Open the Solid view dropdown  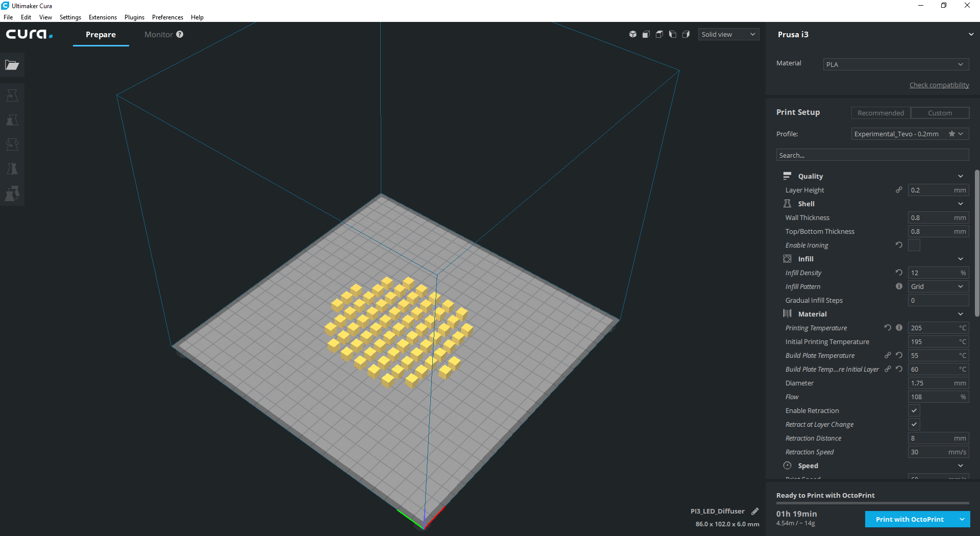(728, 34)
